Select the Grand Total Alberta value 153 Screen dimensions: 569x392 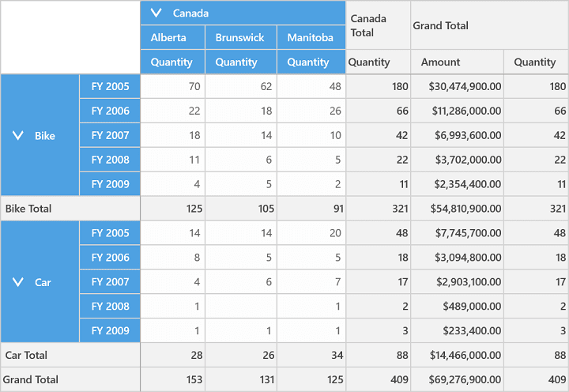pyautogui.click(x=173, y=379)
